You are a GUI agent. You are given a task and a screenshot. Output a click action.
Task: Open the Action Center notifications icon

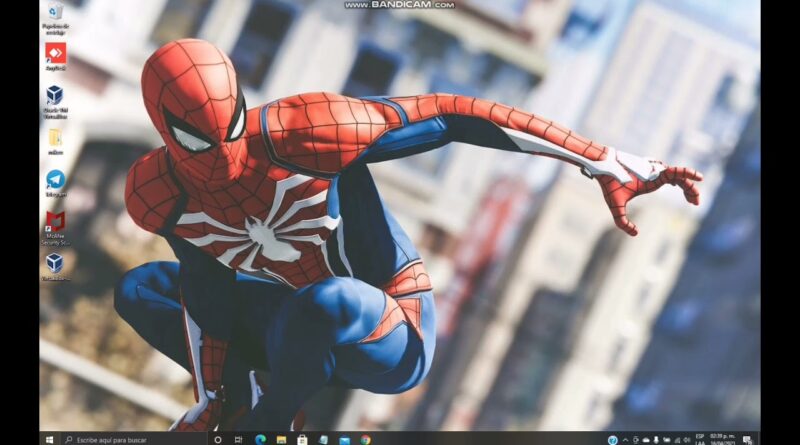(747, 440)
